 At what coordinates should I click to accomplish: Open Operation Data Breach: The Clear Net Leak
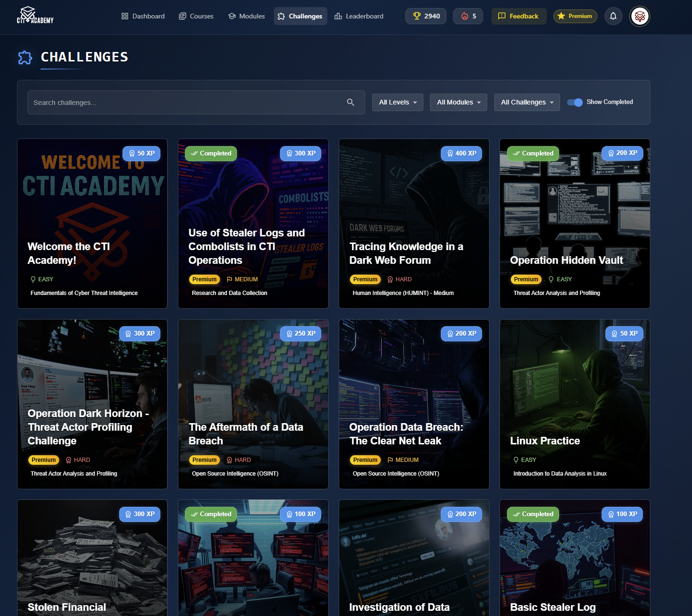[414, 404]
